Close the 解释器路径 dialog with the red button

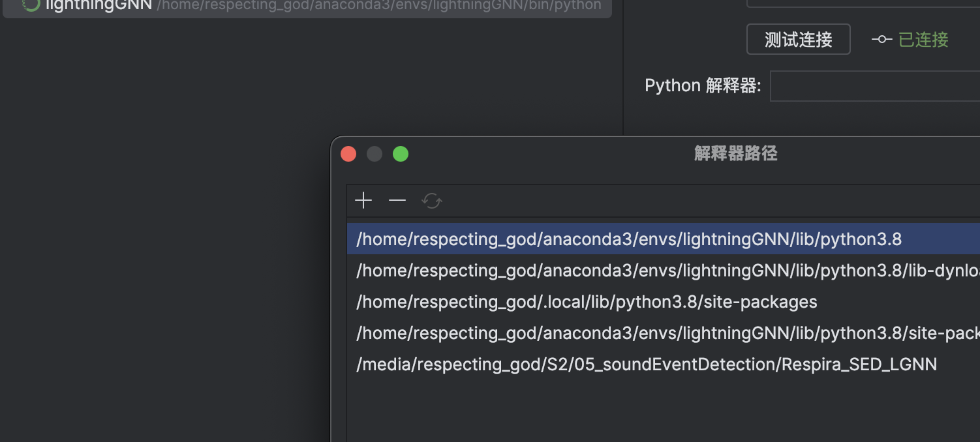348,154
